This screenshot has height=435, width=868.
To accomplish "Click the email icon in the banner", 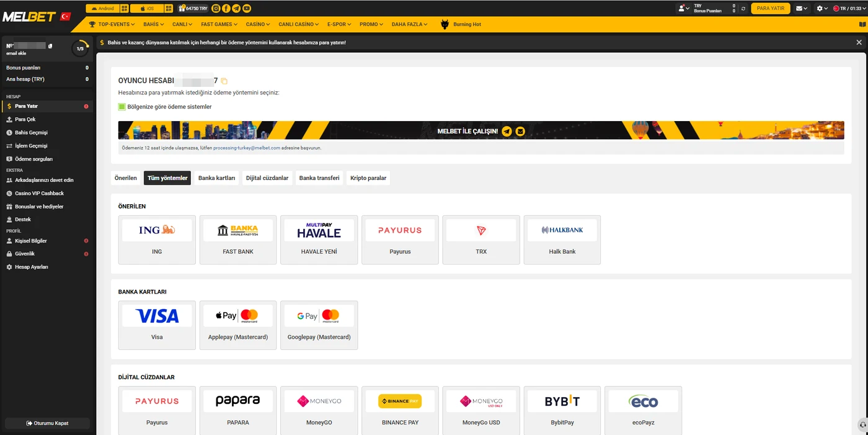I will [x=520, y=131].
